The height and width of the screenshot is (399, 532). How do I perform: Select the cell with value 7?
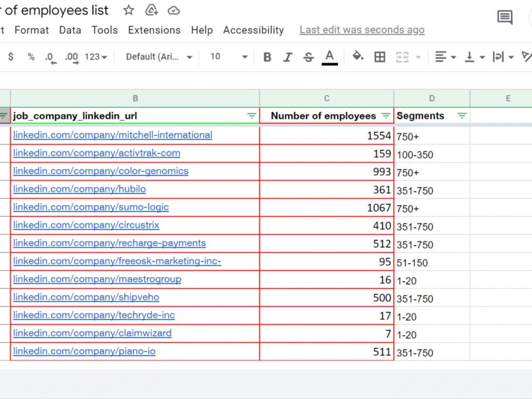(x=327, y=334)
